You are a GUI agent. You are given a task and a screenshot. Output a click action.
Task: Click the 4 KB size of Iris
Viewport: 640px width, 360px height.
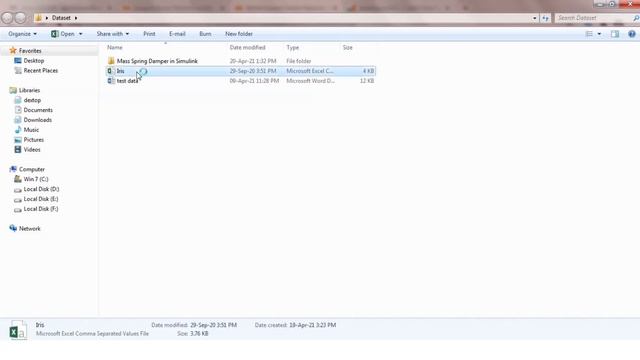pyautogui.click(x=368, y=71)
